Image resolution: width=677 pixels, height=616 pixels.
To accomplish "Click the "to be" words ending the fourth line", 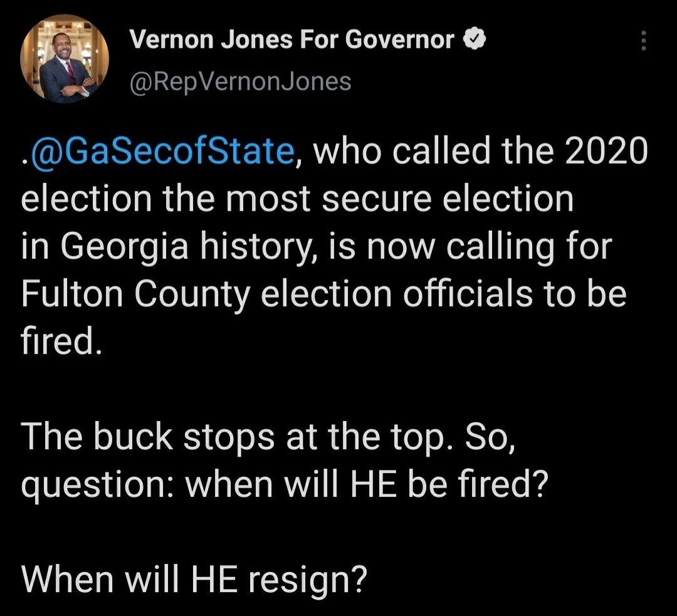I will pyautogui.click(x=588, y=296).
